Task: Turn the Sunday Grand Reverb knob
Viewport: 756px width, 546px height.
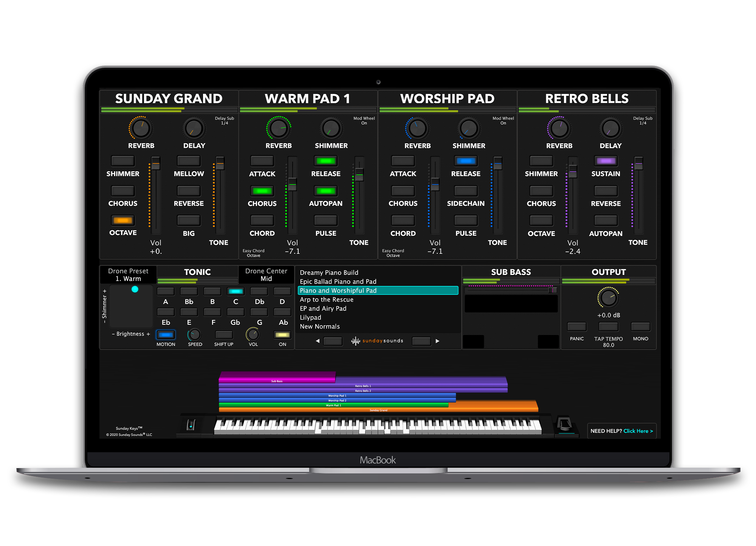Action: point(141,129)
